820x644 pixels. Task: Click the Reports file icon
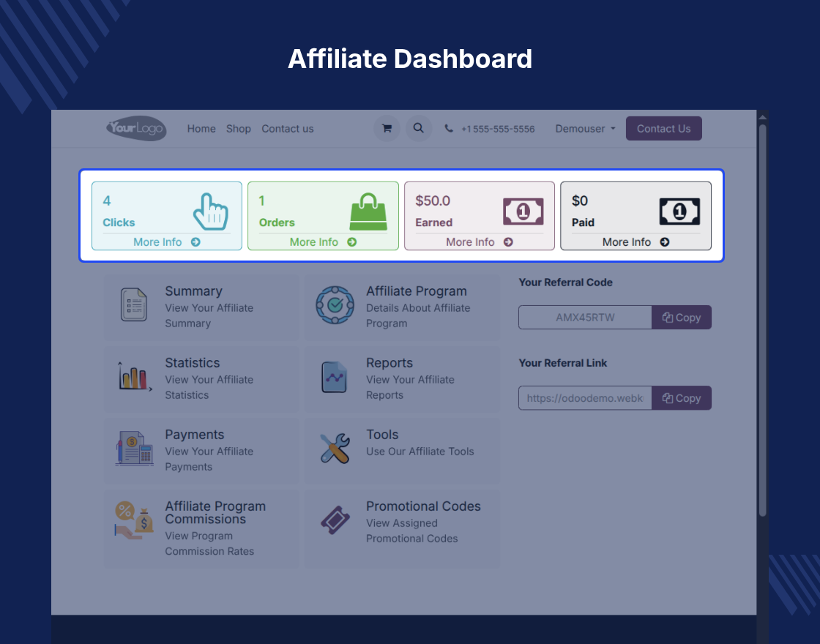tap(334, 377)
